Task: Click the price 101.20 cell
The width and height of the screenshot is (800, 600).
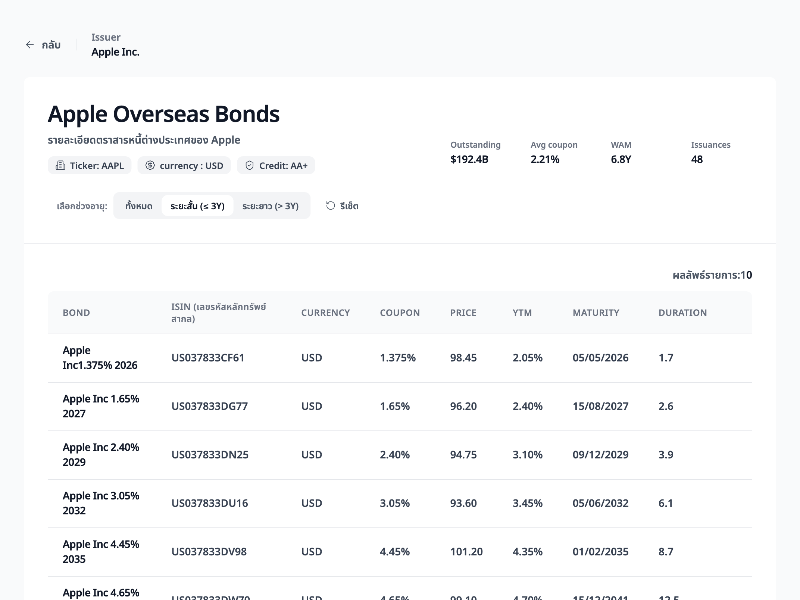Action: pos(466,552)
